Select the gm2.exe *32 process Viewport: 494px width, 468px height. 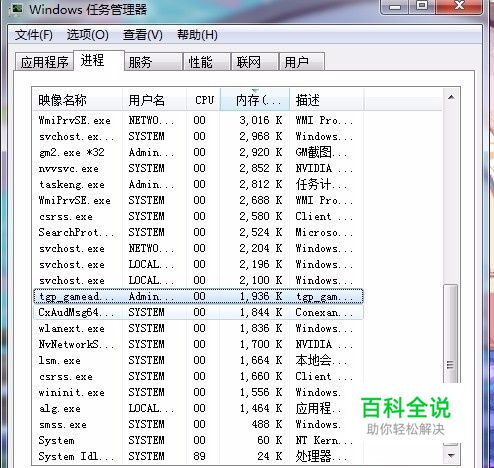tap(198, 152)
